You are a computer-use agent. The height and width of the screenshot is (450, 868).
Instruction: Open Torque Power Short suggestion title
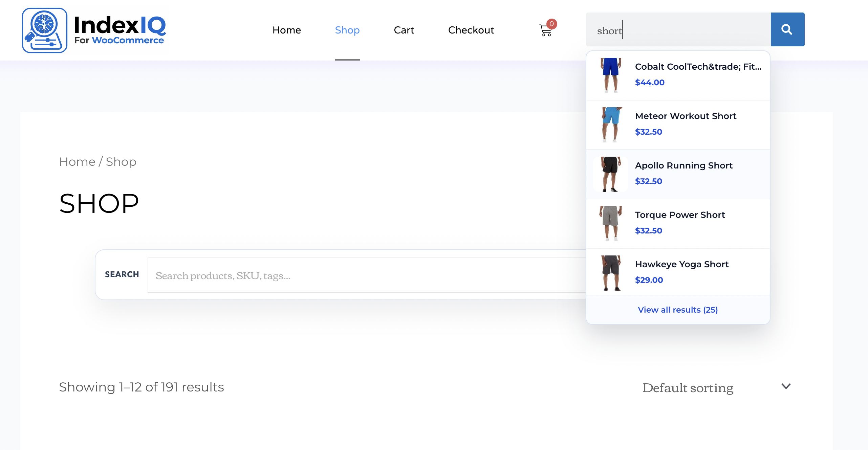click(680, 215)
